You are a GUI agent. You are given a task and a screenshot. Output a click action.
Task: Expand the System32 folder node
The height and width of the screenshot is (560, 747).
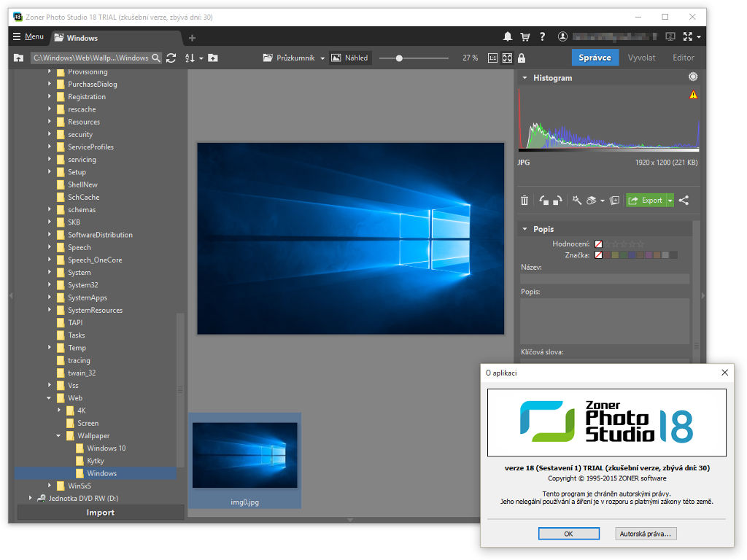coord(49,285)
